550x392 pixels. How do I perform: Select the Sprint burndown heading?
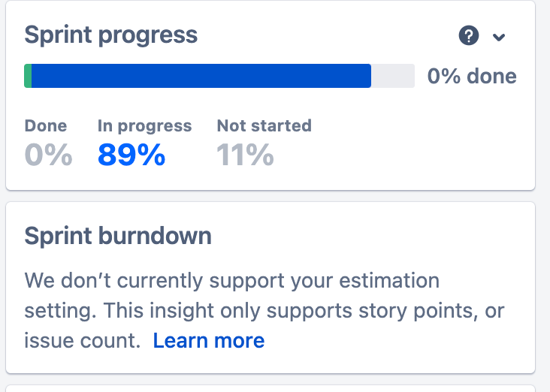tap(118, 236)
